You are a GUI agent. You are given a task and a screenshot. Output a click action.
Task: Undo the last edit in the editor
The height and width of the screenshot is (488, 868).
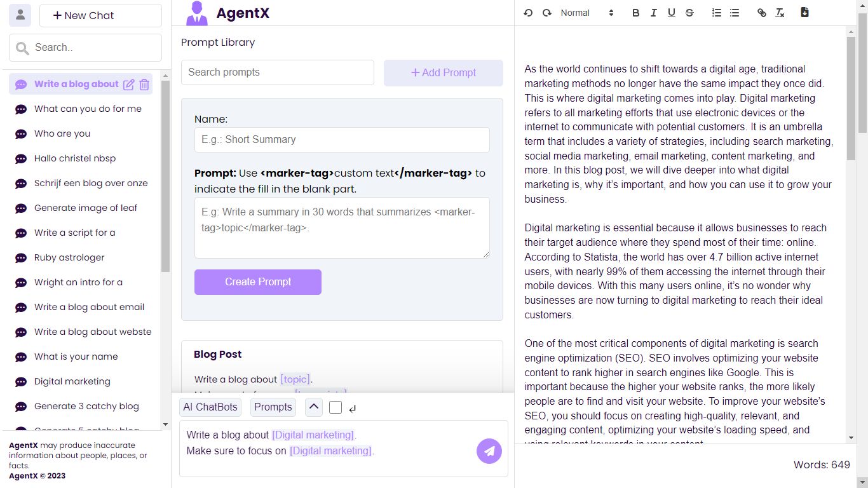tap(527, 12)
